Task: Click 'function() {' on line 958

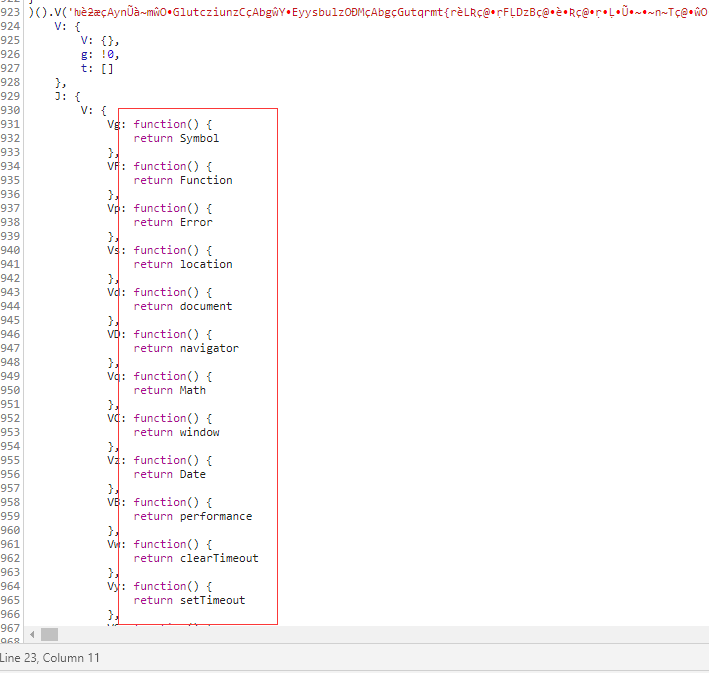Action: [x=173, y=502]
